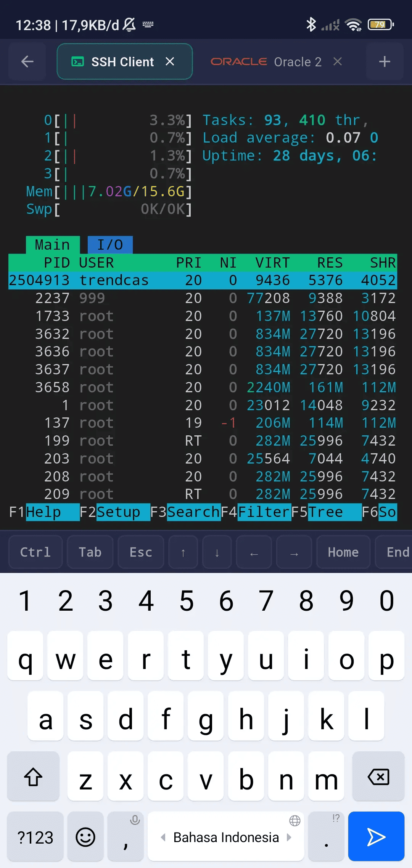Select process row with PID 2237
The image size is (412, 868).
(203, 298)
